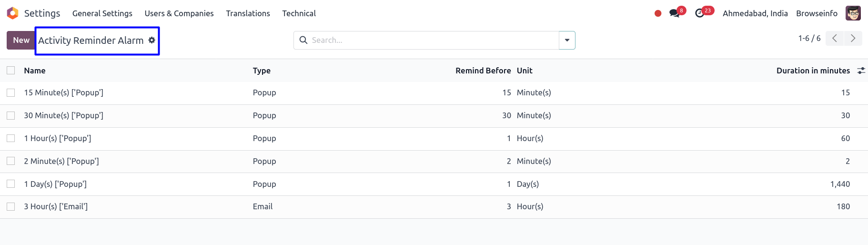Open the optional columns adjust icon

[x=861, y=71]
